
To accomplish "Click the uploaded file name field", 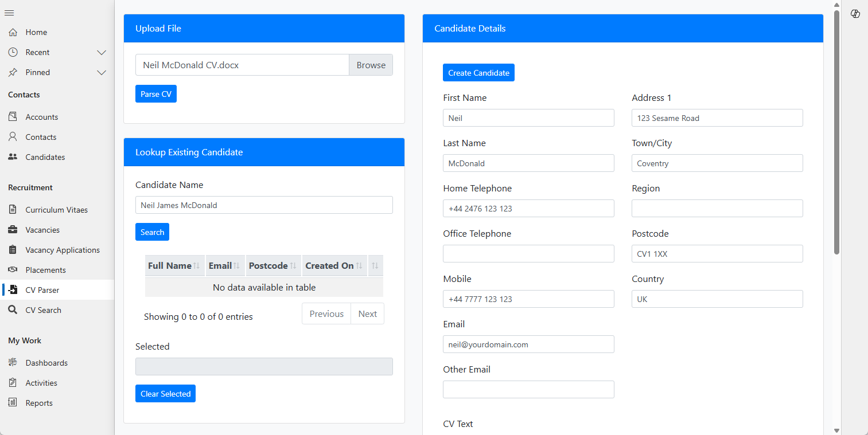I will [242, 65].
